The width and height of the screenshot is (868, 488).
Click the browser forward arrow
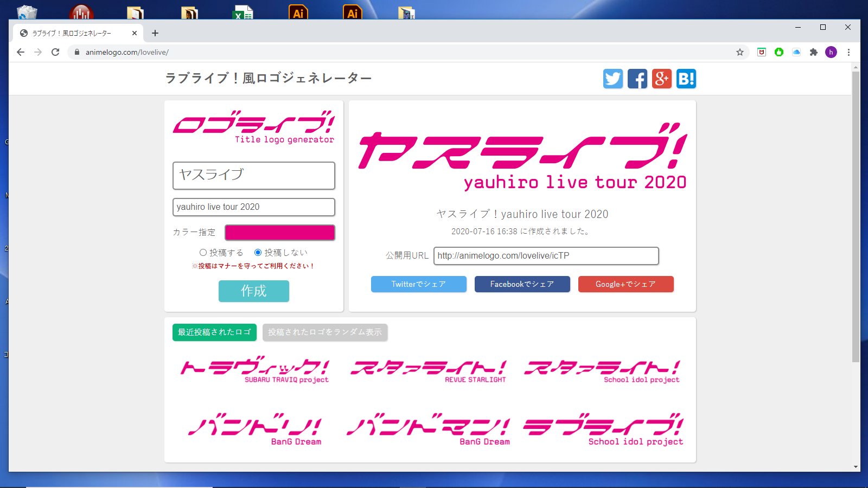coord(38,52)
